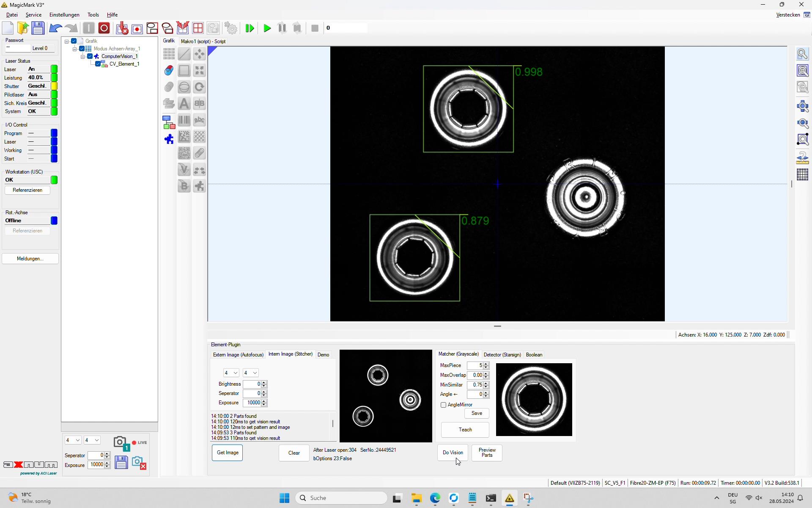Click the green Play start button

click(x=267, y=28)
